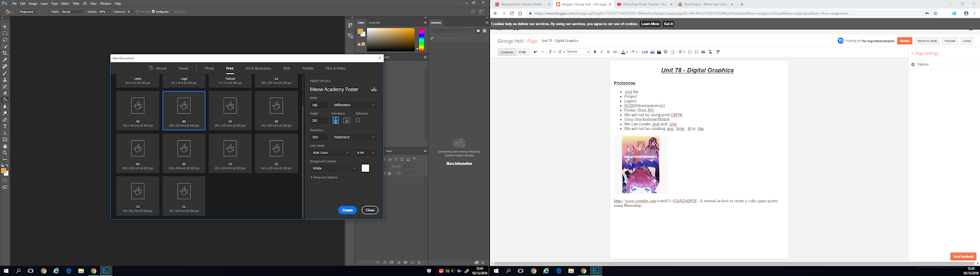980x276 pixels.
Task: Toggle the Artboards checkbox
Action: (358, 120)
